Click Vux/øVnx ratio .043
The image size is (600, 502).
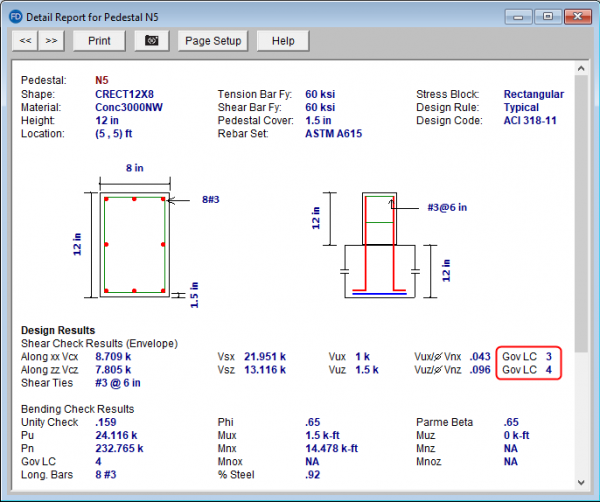click(x=480, y=357)
